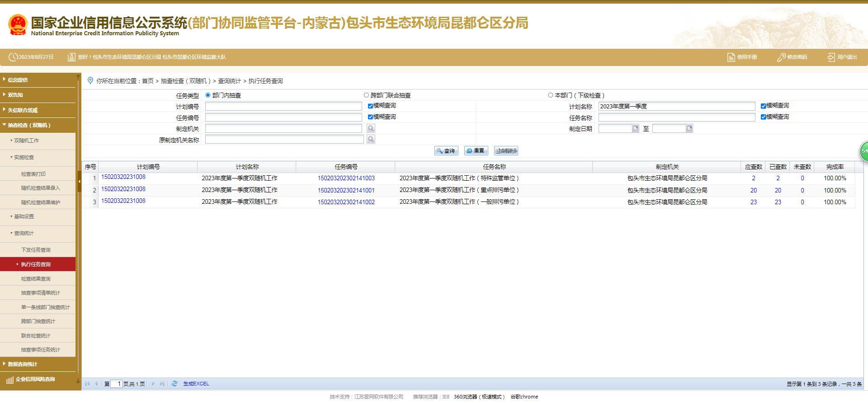Select 跨部门联合抽查 task type

point(366,95)
